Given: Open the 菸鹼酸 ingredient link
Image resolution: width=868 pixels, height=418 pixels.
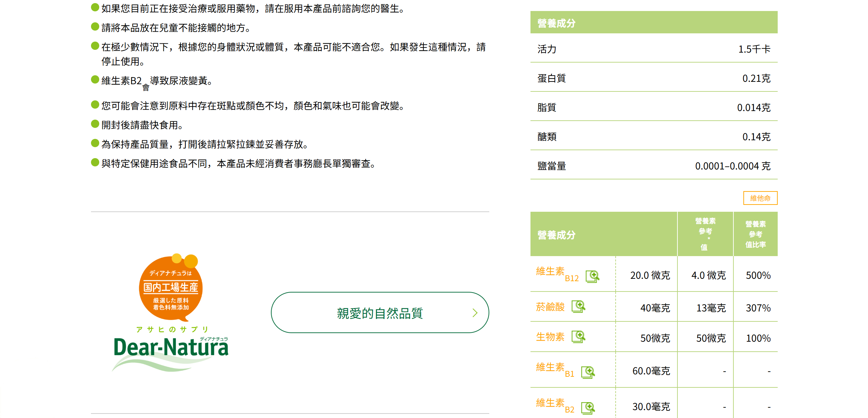Looking at the screenshot, I should pyautogui.click(x=550, y=307).
